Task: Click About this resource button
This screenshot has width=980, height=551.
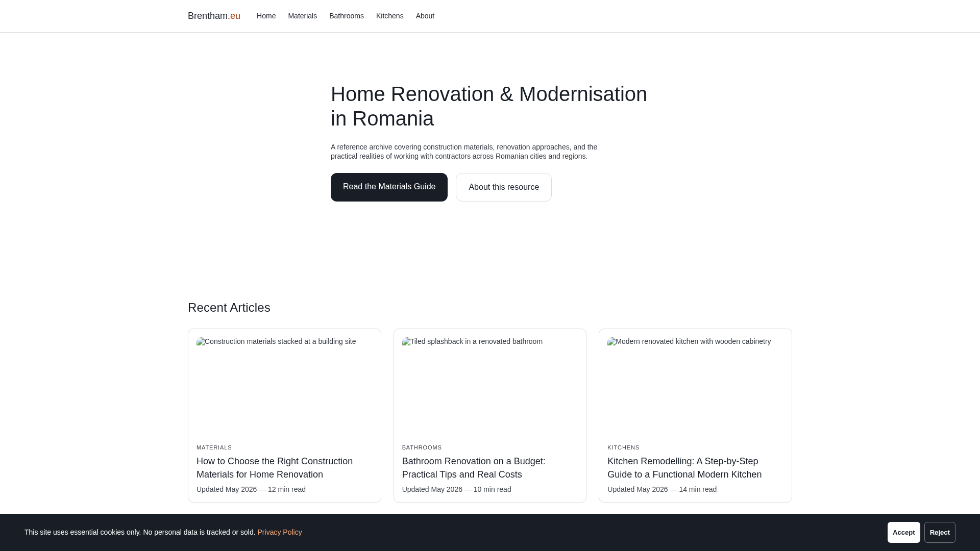Action: [x=503, y=187]
